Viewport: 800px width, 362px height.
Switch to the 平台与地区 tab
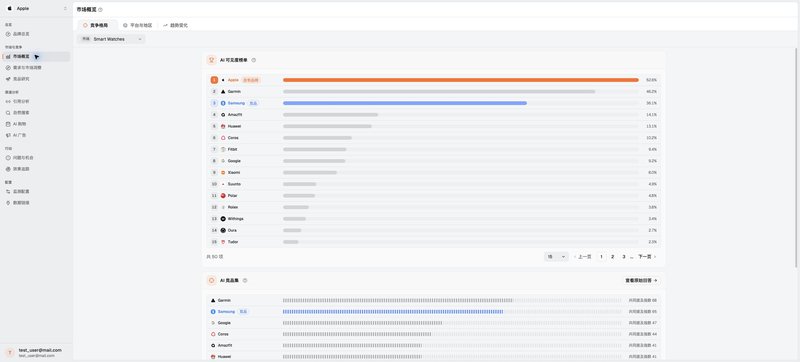pos(138,25)
